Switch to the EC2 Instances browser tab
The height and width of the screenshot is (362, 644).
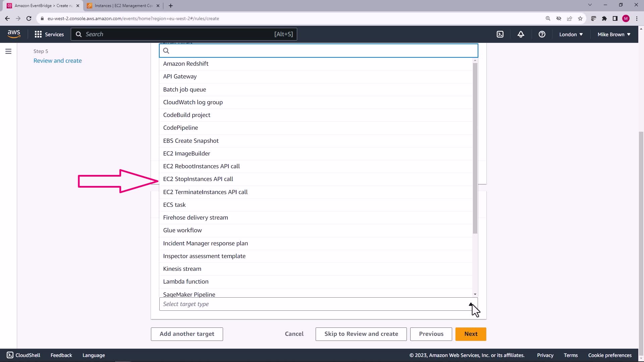123,6
